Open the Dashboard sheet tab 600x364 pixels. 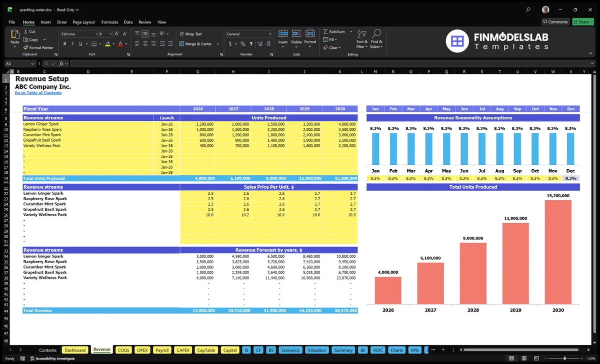(75, 350)
